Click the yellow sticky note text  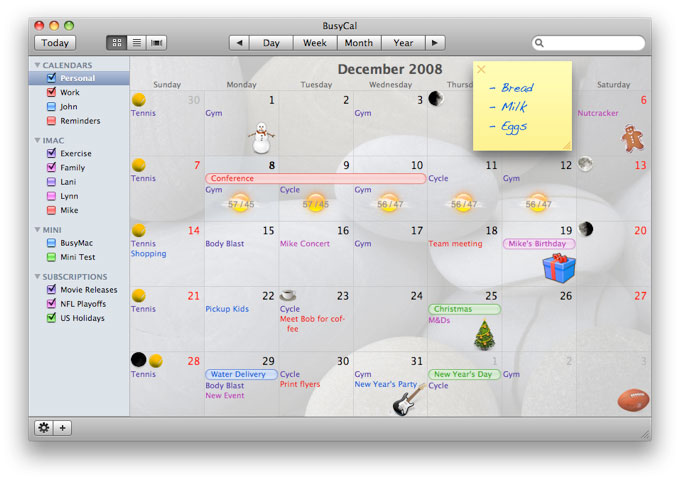(512, 107)
